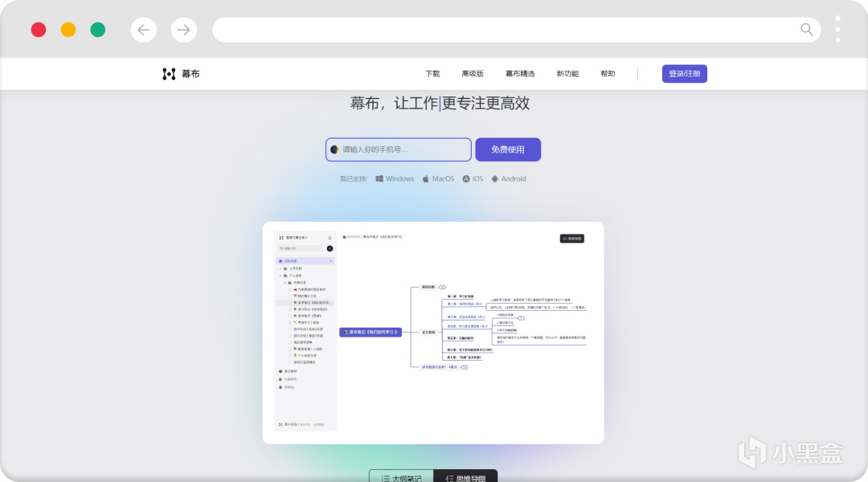This screenshot has width=868, height=482.
Task: Click the dropdown arrow on highlighted sidebar row
Action: (331, 260)
